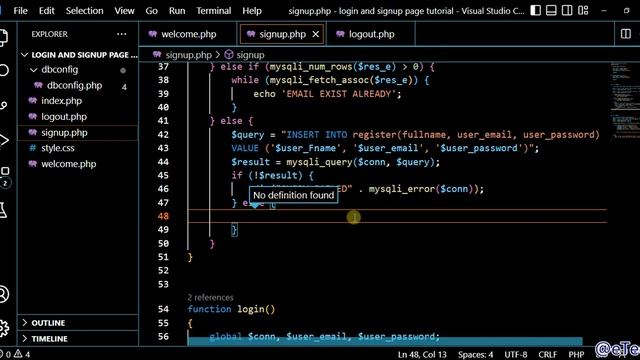The image size is (640, 360).
Task: Open welcome.php in explorer
Action: (78, 164)
